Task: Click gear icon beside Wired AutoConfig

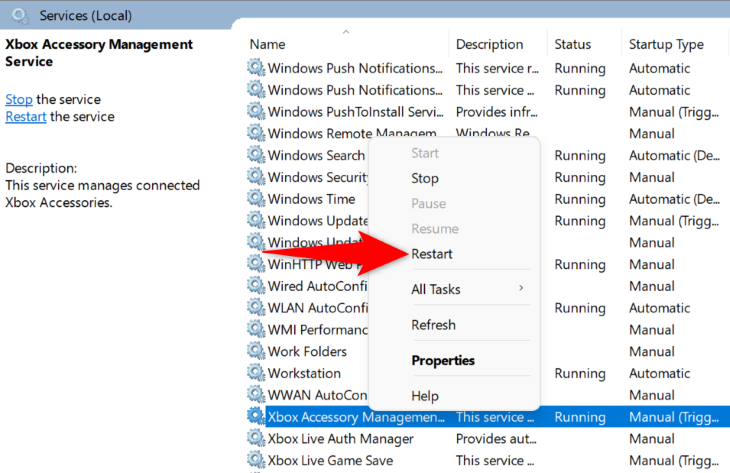Action: pos(256,286)
